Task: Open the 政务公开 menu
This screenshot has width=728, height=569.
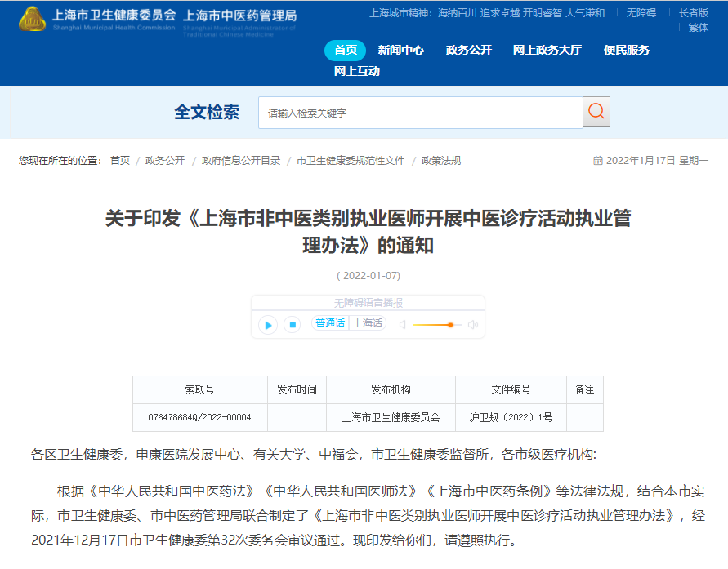Action: 468,50
